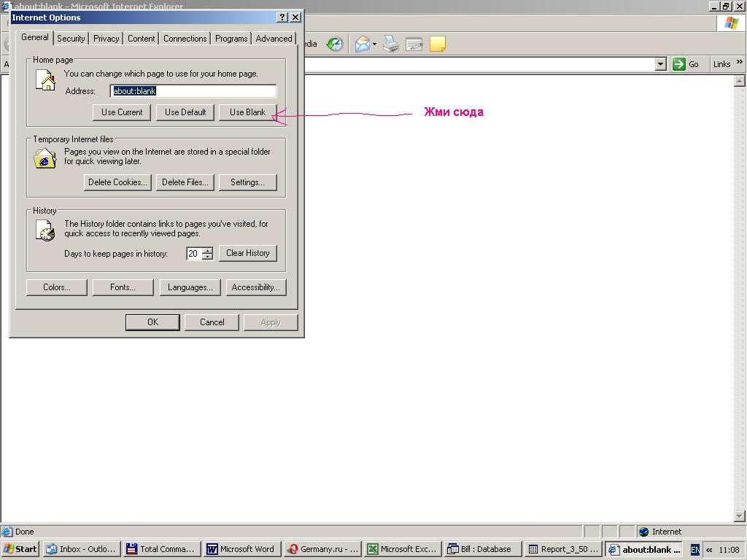
Task: Open the Advanced tab
Action: (274, 39)
